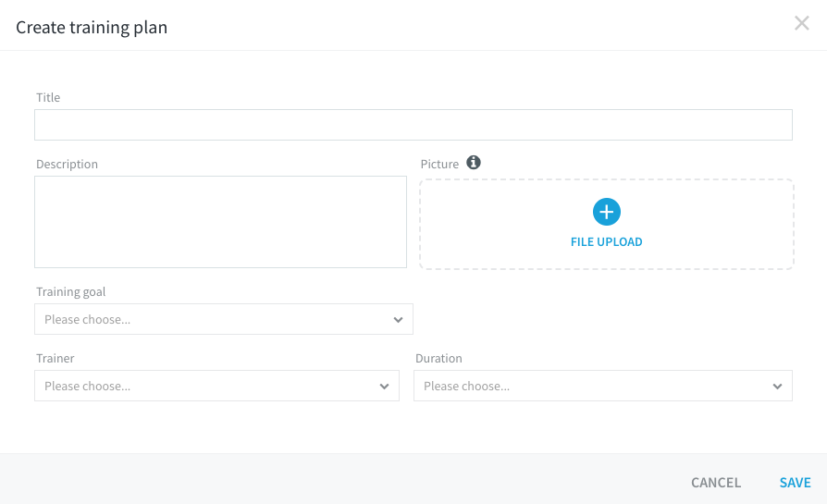
Task: Click the Description field label
Action: pyautogui.click(x=67, y=164)
